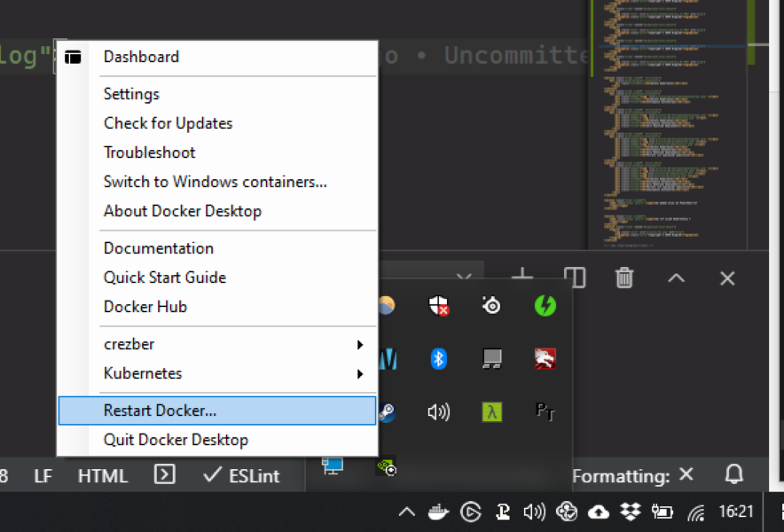Open the green lambda tray icon
This screenshot has width=784, height=532.
(x=492, y=412)
